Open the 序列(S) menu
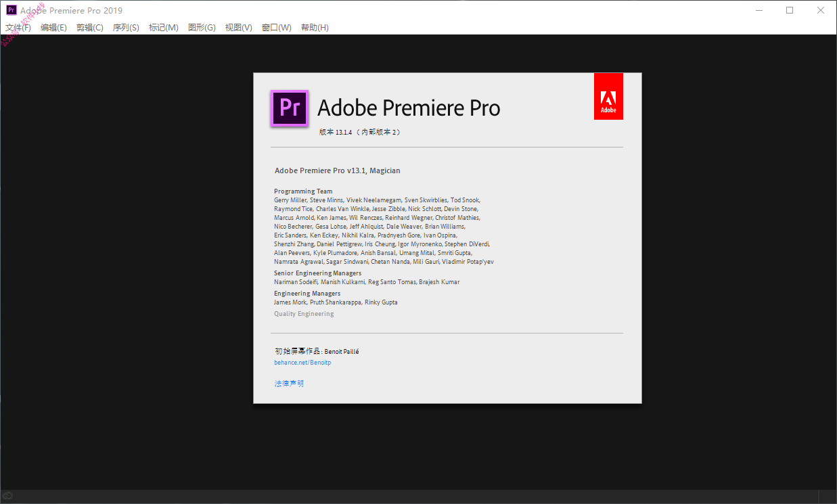Viewport: 837px width, 504px height. pos(126,28)
